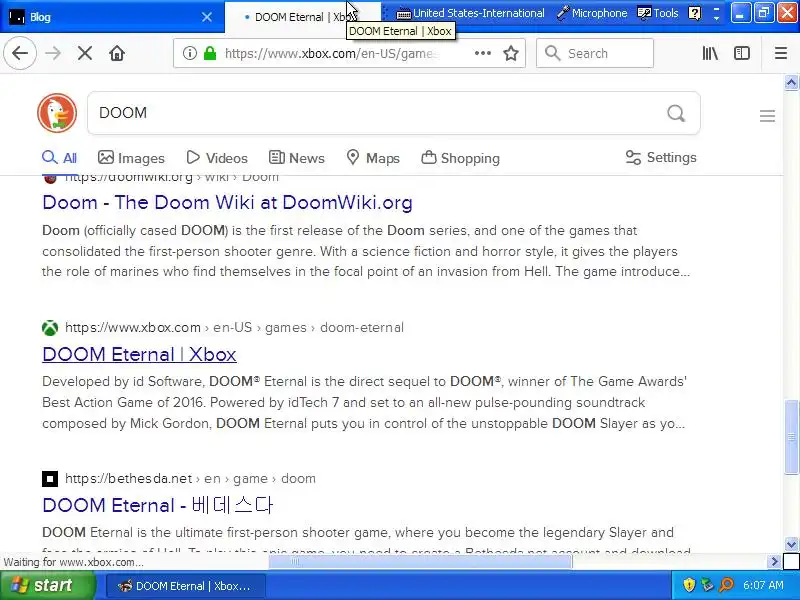The image size is (800, 600).
Task: Select the DOOM Eternal | Xbox tab
Action: coord(302,17)
